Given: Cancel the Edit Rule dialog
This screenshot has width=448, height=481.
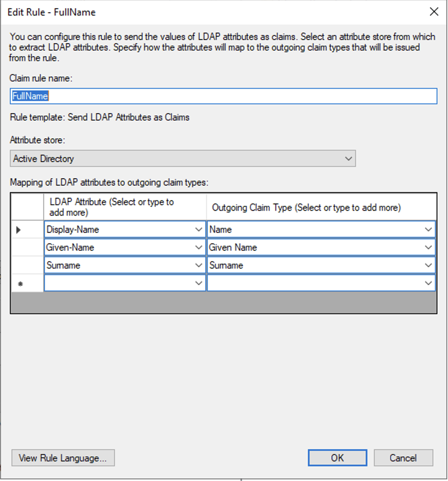Looking at the screenshot, I should (x=403, y=458).
